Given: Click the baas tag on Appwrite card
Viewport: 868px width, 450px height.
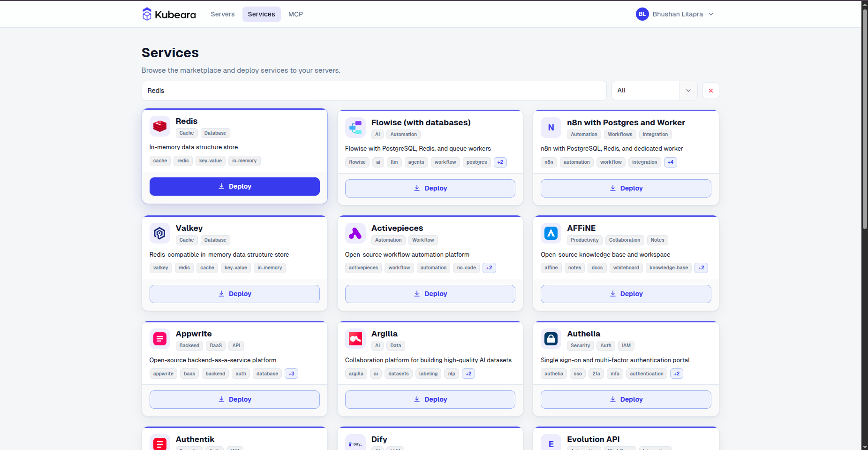Looking at the screenshot, I should point(189,374).
